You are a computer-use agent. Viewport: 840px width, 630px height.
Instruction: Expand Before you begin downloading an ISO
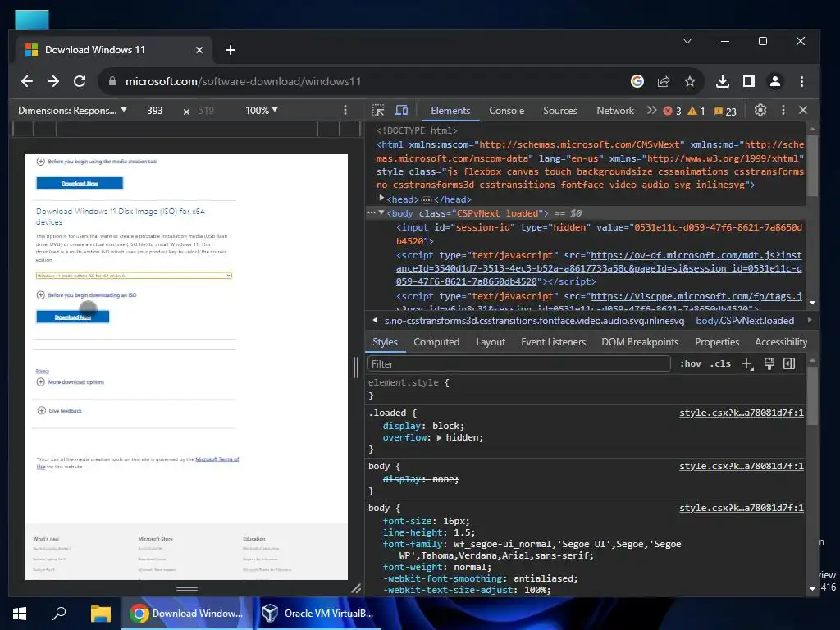click(86, 295)
